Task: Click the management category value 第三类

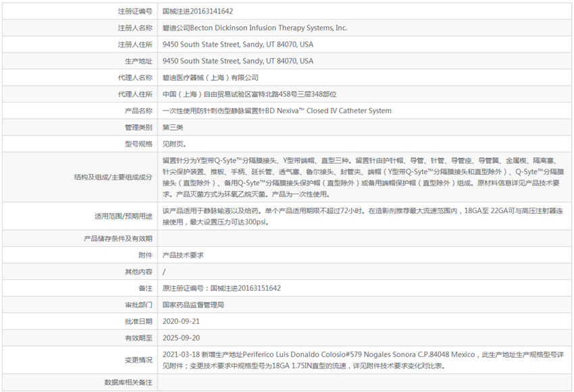Action: coord(173,128)
